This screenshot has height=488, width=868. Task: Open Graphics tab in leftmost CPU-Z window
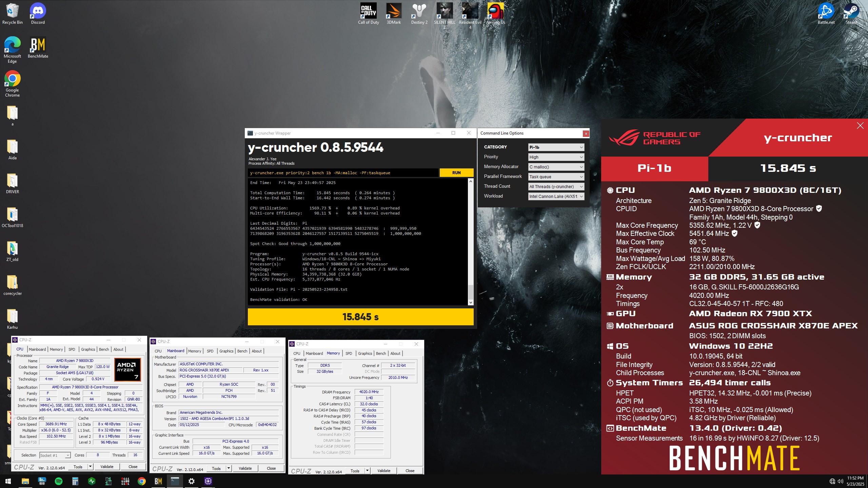pos(88,349)
